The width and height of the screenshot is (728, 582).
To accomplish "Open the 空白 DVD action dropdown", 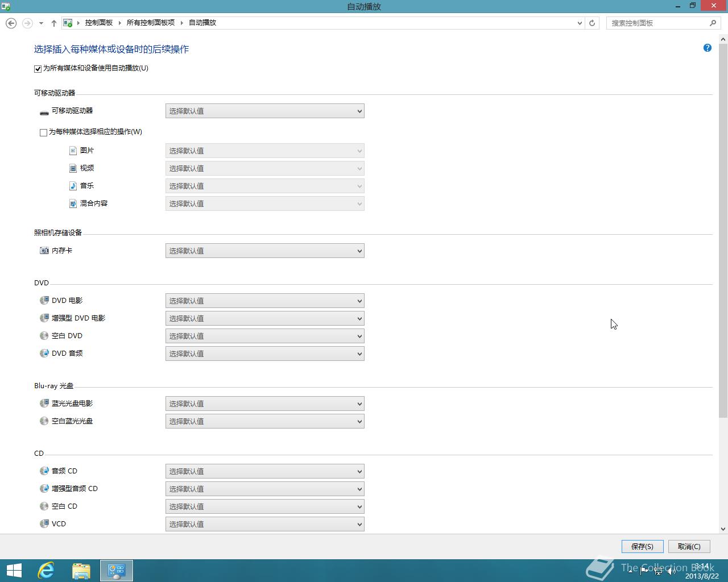I will click(x=265, y=336).
